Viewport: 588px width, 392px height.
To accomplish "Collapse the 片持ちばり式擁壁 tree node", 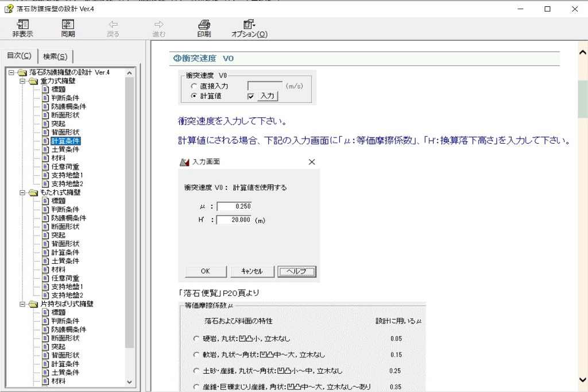I will tap(22, 304).
